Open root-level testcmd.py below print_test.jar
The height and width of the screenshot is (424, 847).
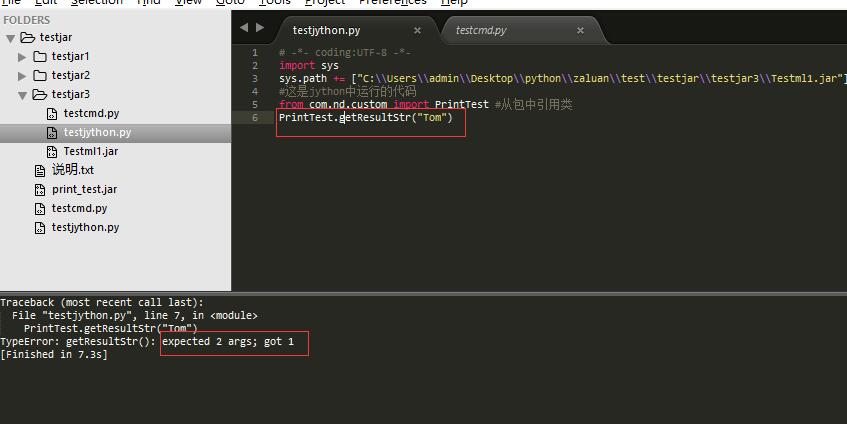click(79, 208)
